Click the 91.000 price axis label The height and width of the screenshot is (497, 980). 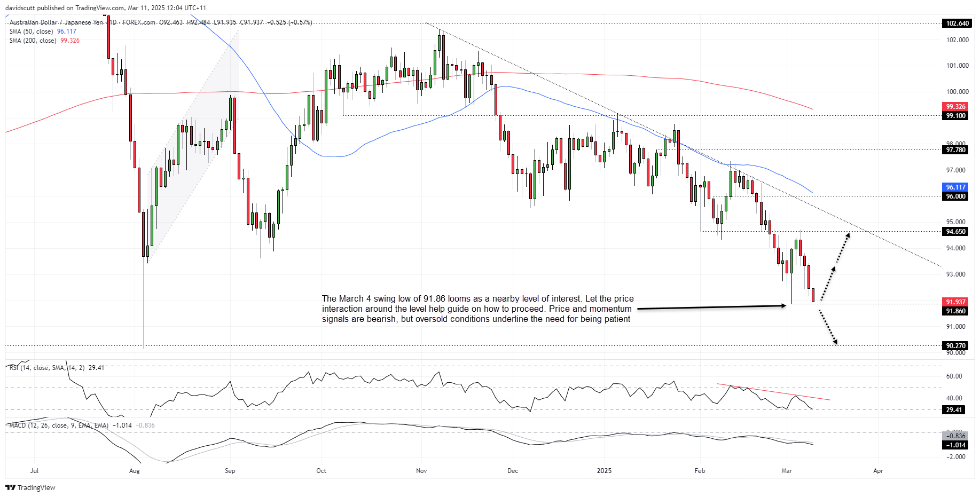point(955,327)
